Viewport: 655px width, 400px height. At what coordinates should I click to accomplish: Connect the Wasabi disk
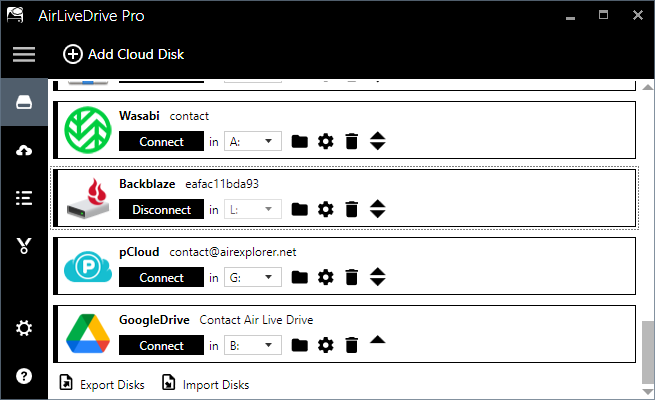point(161,142)
